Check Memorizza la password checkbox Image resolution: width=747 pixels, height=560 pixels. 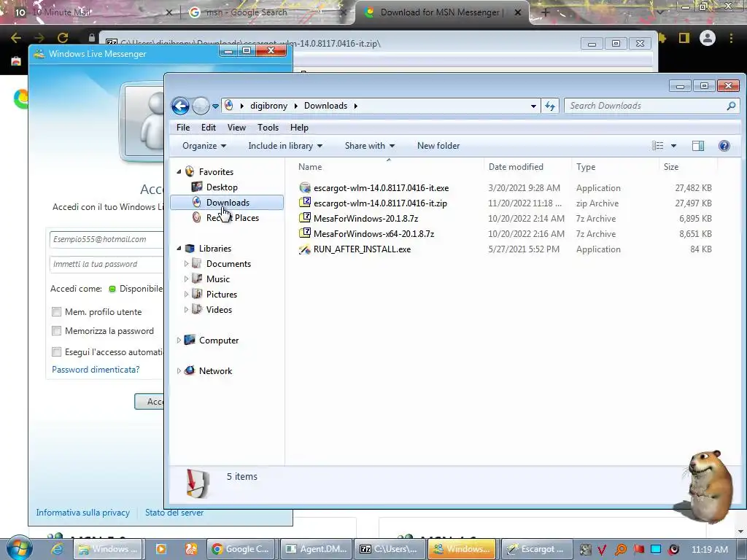(x=57, y=331)
